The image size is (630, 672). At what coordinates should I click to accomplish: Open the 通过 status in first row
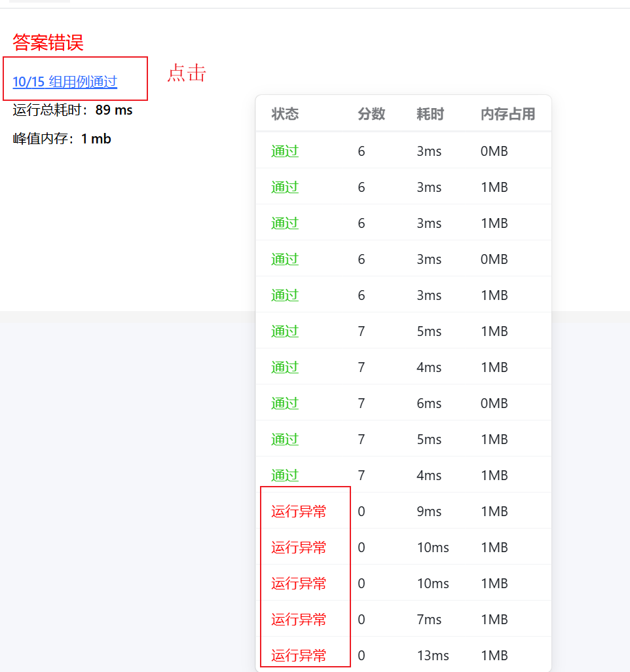coord(285,151)
